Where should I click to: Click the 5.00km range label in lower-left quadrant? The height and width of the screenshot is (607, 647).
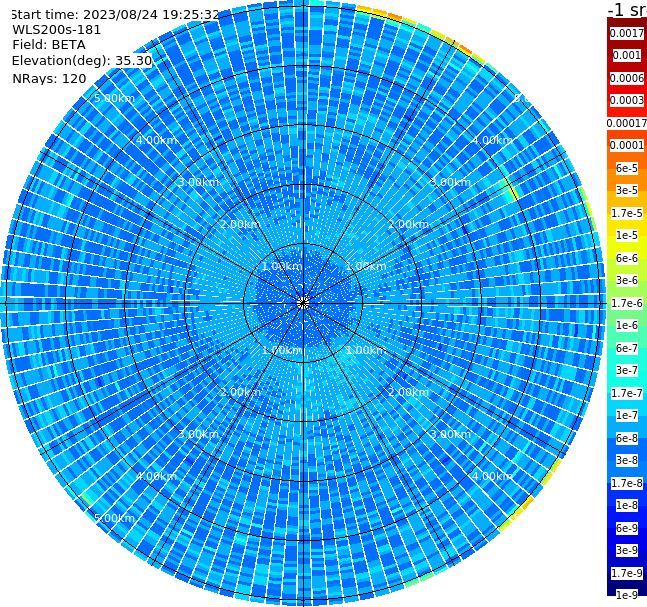click(x=114, y=518)
